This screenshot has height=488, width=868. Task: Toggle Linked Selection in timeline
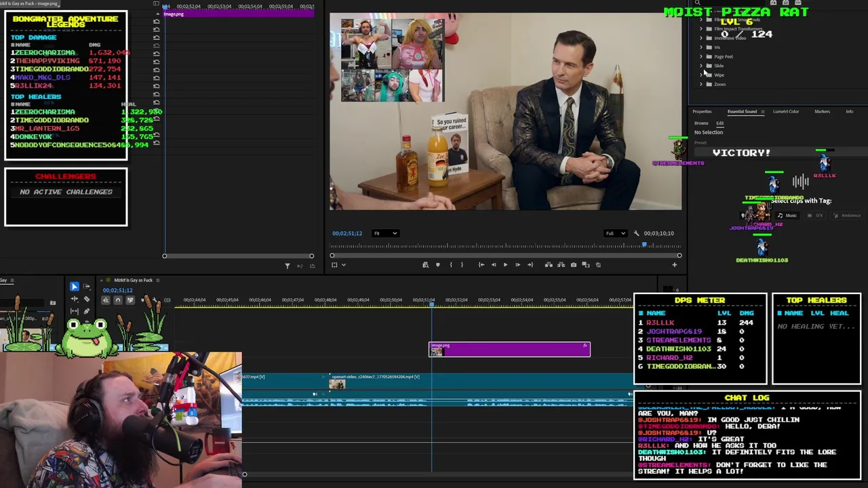coord(130,300)
